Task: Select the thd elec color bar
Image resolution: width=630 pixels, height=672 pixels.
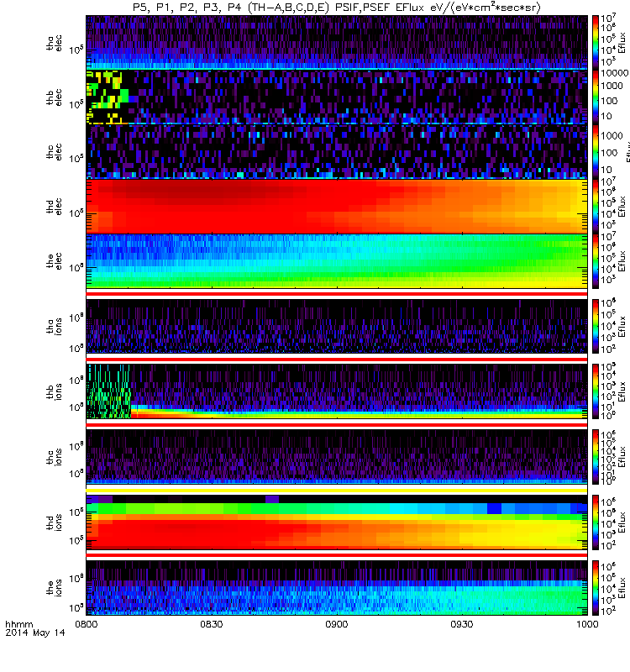Action: [x=596, y=206]
